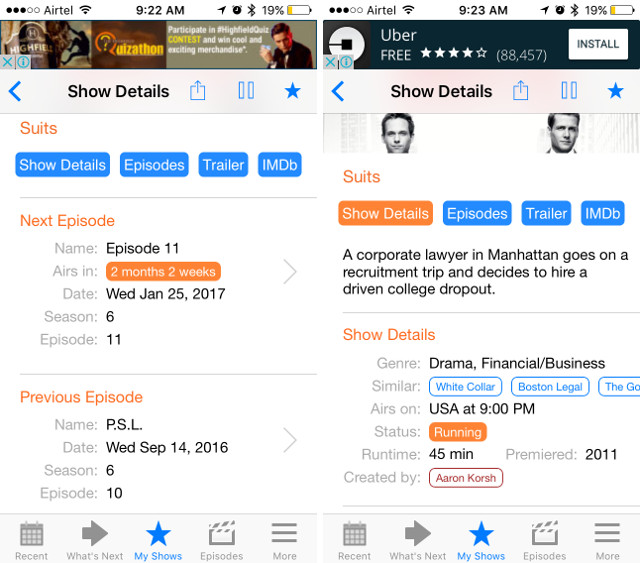
Task: Tap the Trailer button on the right screen
Action: coord(546,213)
